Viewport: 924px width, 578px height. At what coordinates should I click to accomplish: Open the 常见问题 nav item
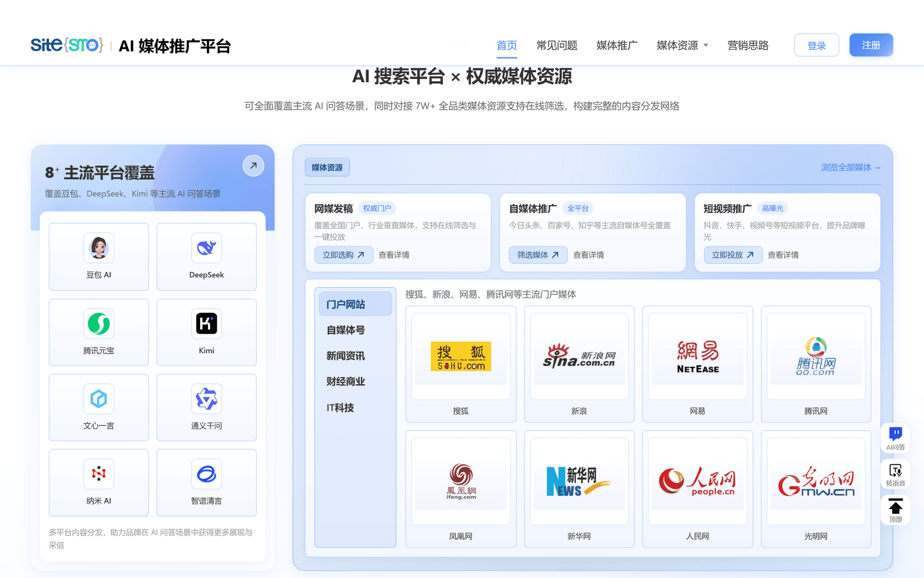[557, 45]
